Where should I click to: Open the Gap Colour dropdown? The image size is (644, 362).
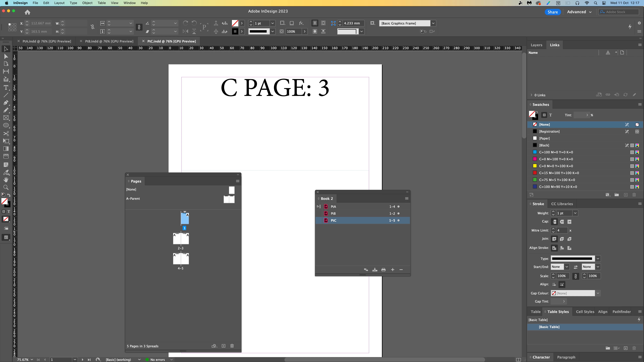point(598,293)
